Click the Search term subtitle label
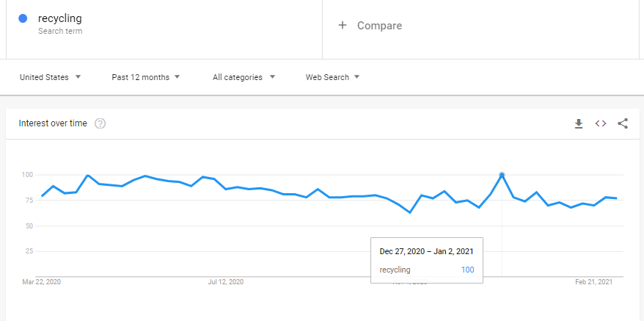This screenshot has height=321, width=644. point(60,32)
